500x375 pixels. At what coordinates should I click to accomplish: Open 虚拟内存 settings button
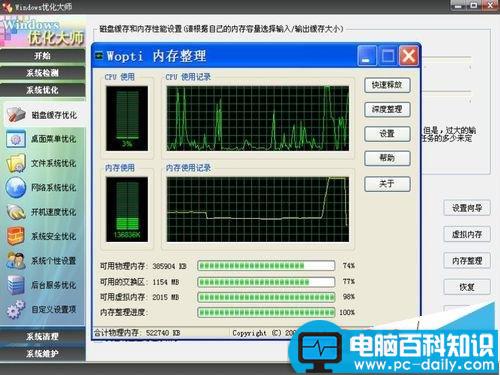point(467,234)
